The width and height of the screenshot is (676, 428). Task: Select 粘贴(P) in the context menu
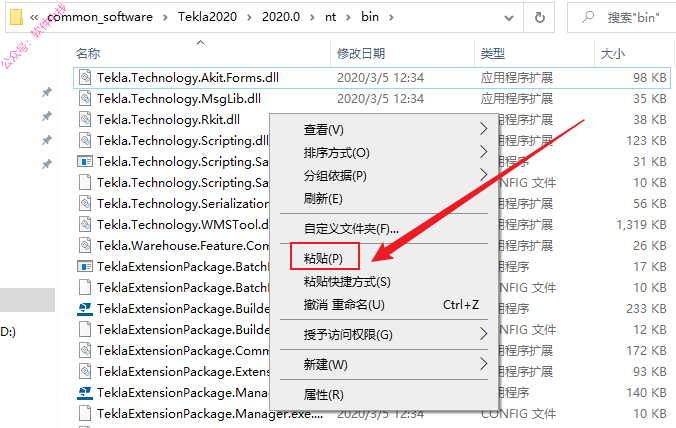[384, 258]
